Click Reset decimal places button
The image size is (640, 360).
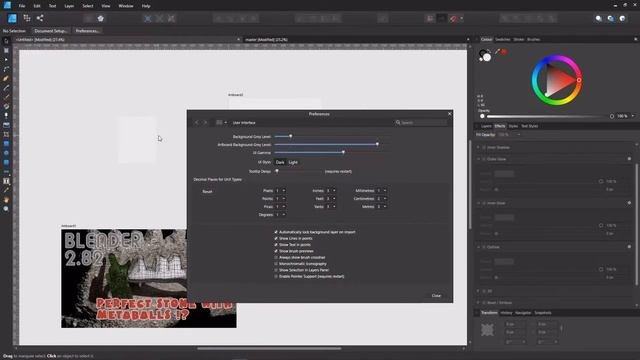207,191
